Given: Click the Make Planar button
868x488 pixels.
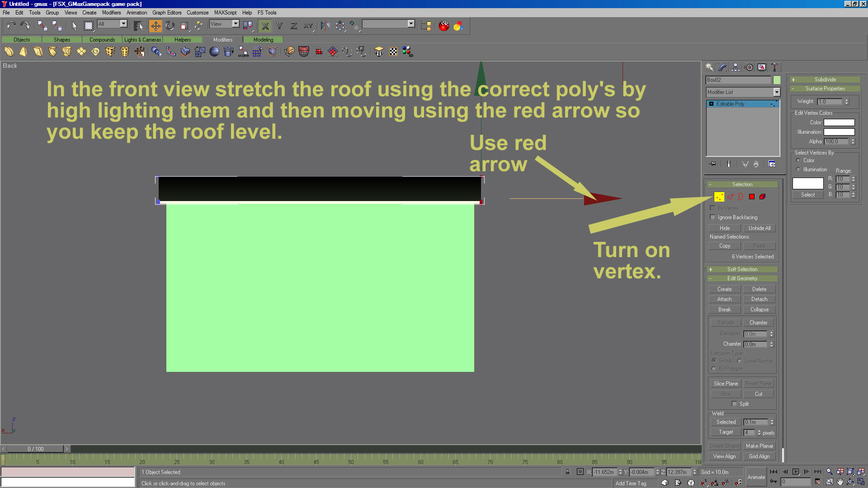Looking at the screenshot, I should [759, 446].
